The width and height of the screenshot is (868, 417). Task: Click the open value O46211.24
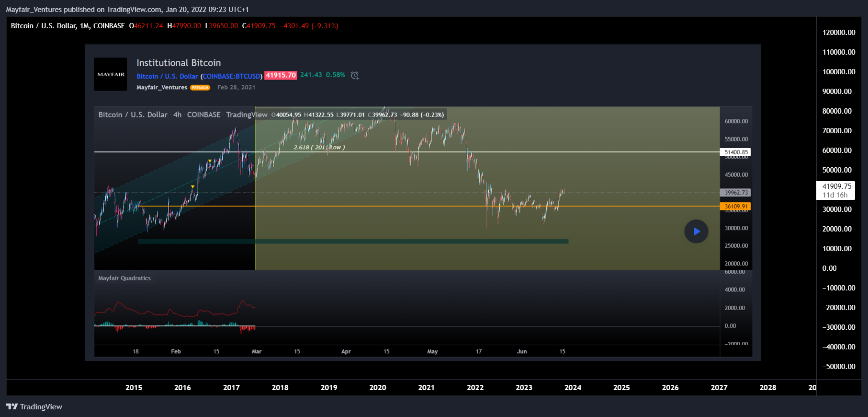tap(146, 26)
